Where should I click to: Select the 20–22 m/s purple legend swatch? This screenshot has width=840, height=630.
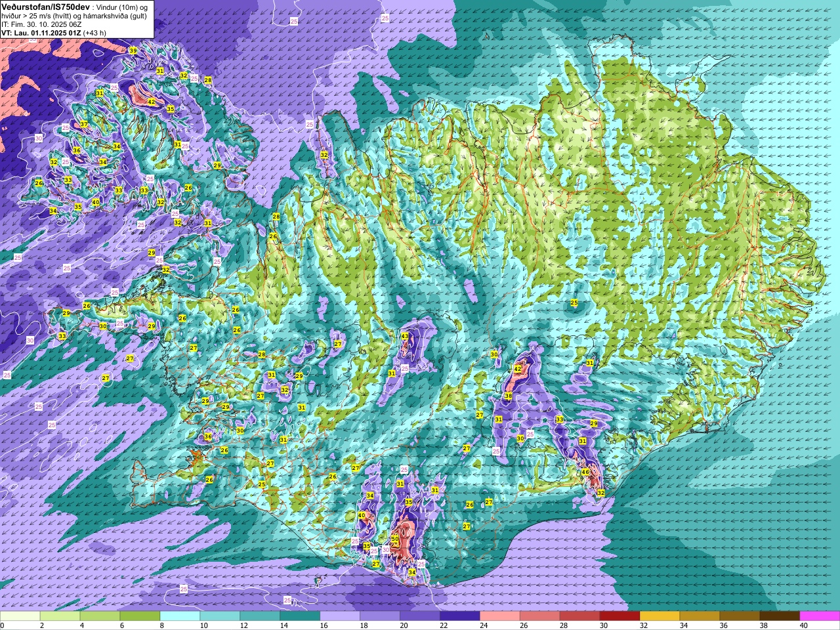click(x=420, y=616)
